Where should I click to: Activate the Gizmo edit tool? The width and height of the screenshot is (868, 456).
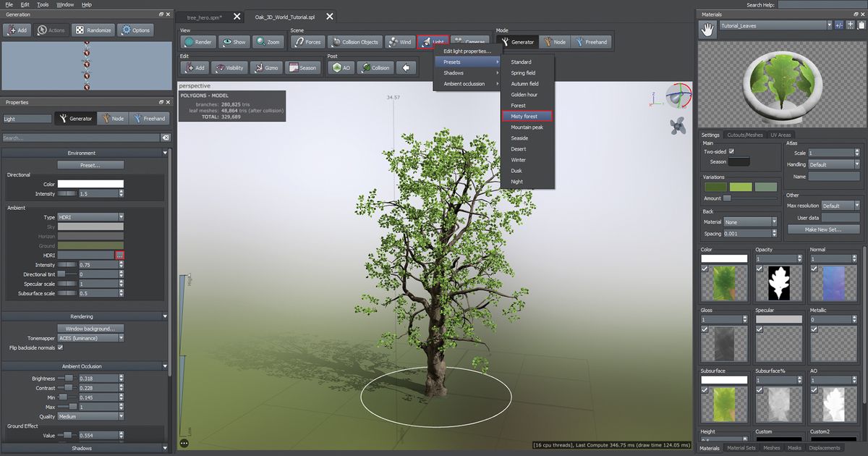tap(268, 67)
